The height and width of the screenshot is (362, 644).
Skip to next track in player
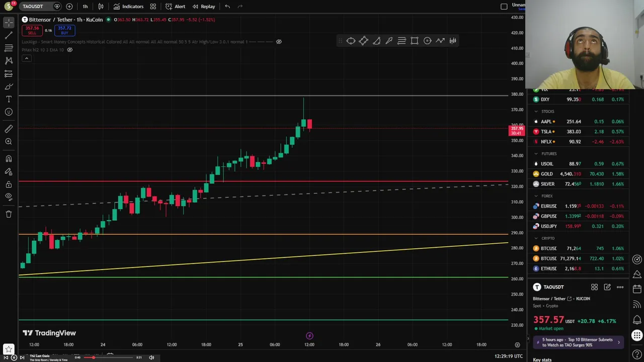[x=22, y=357]
